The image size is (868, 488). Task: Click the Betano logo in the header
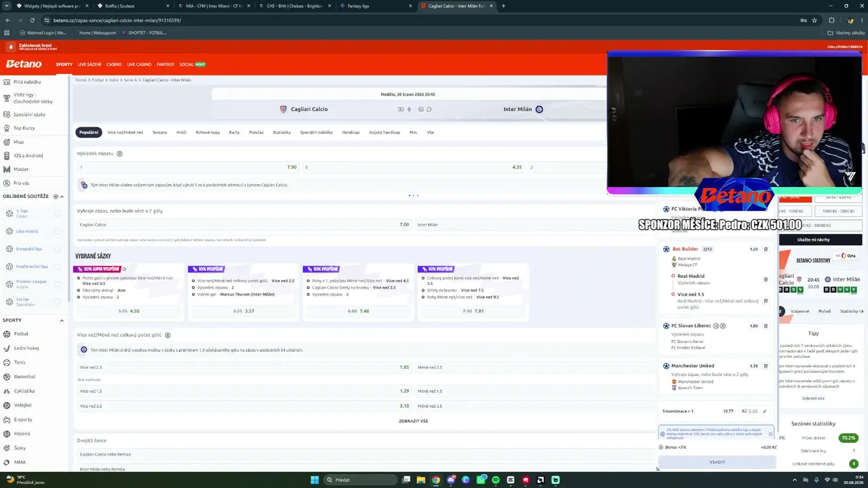[24, 64]
